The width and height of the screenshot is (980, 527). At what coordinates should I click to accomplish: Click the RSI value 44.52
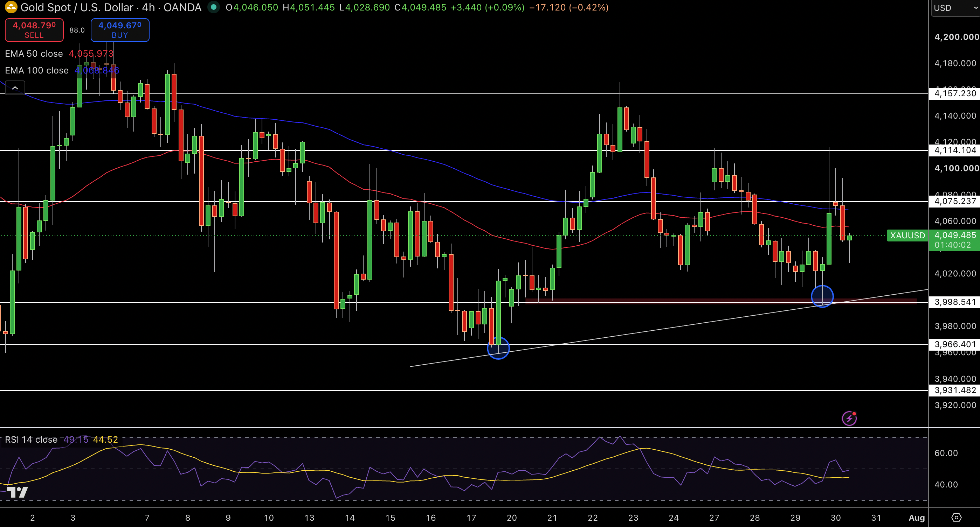[x=105, y=440]
